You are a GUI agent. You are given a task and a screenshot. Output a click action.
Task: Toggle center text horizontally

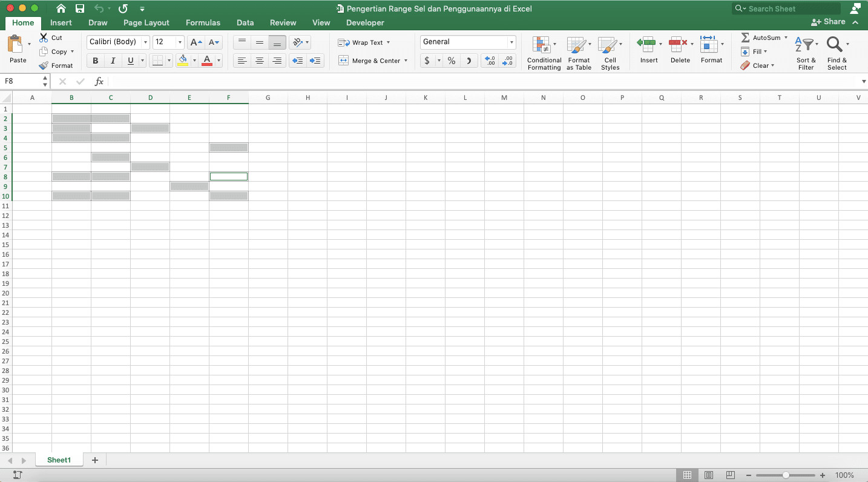(x=260, y=61)
